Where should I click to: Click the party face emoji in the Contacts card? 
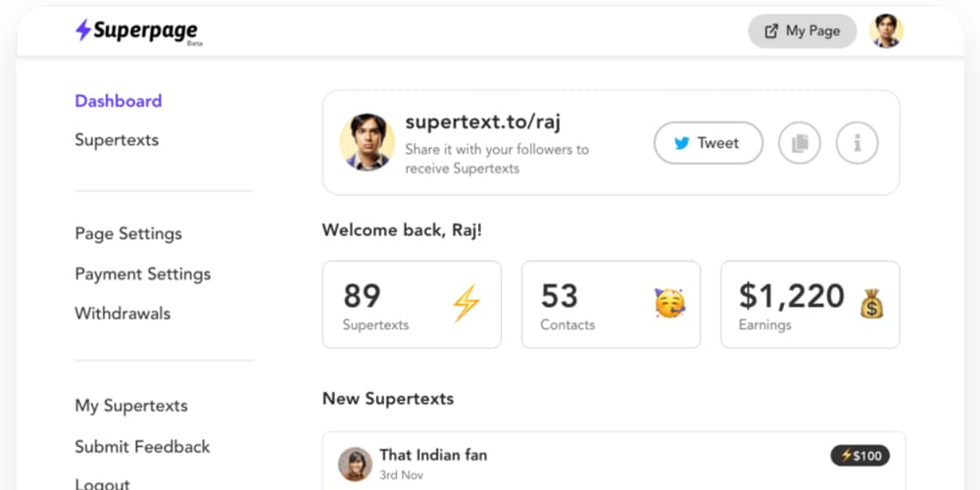pos(669,304)
